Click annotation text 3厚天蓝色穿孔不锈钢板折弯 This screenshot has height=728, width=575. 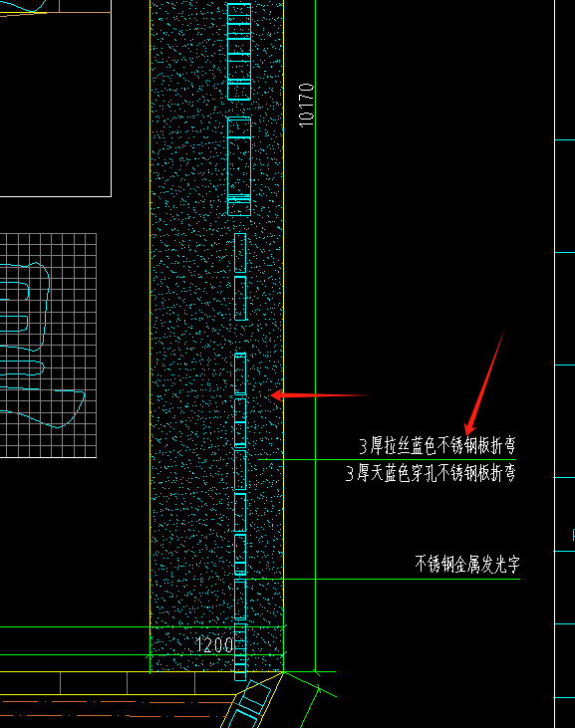click(x=431, y=474)
